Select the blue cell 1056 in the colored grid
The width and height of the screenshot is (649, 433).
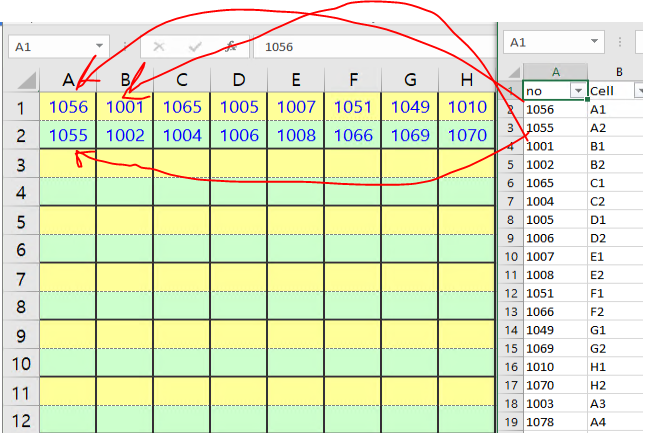[x=68, y=107]
